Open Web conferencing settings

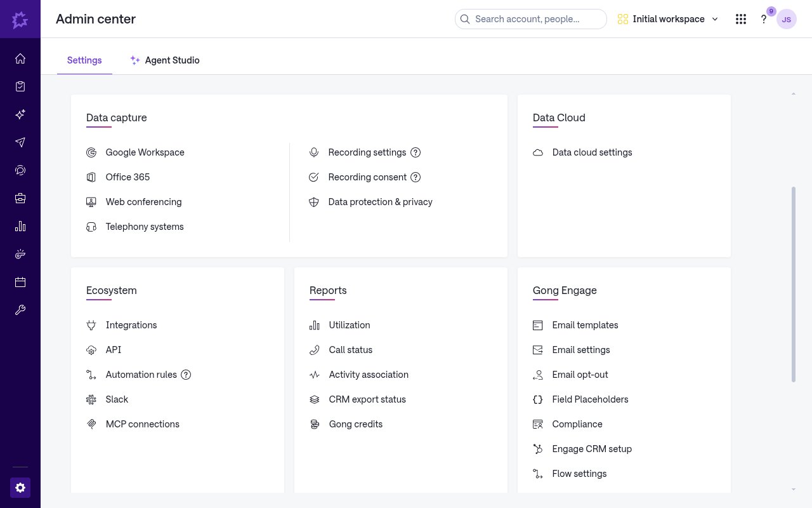[x=144, y=202]
